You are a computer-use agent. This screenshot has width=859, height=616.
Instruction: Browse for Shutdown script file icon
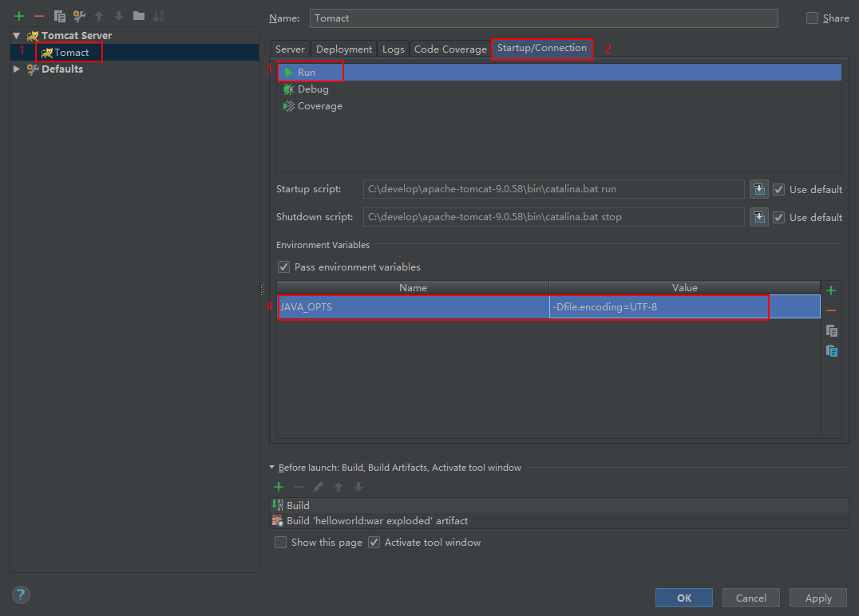758,217
